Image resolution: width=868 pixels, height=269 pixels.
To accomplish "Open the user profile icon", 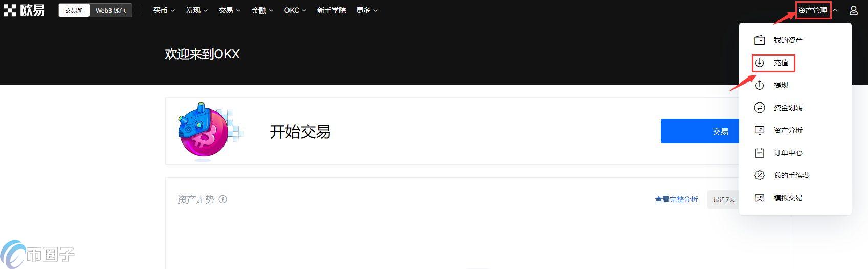I will click(x=853, y=10).
